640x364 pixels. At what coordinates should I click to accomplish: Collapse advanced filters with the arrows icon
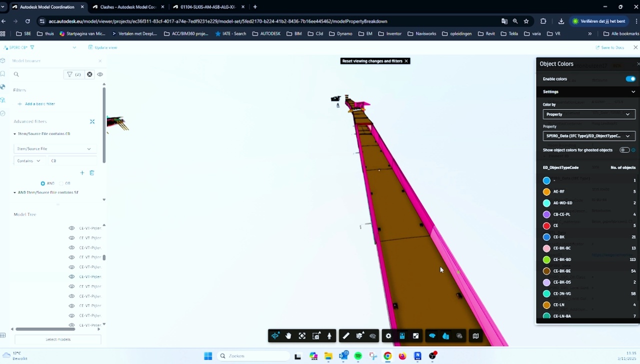click(92, 121)
